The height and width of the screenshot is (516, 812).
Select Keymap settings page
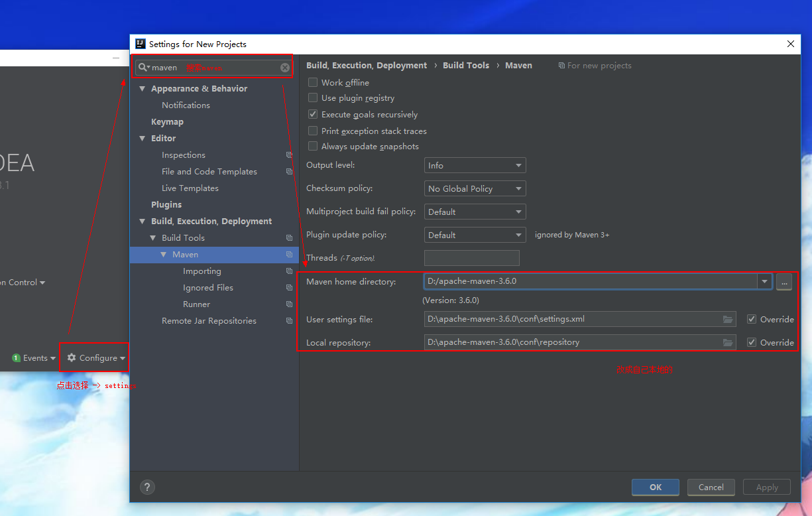coord(167,122)
